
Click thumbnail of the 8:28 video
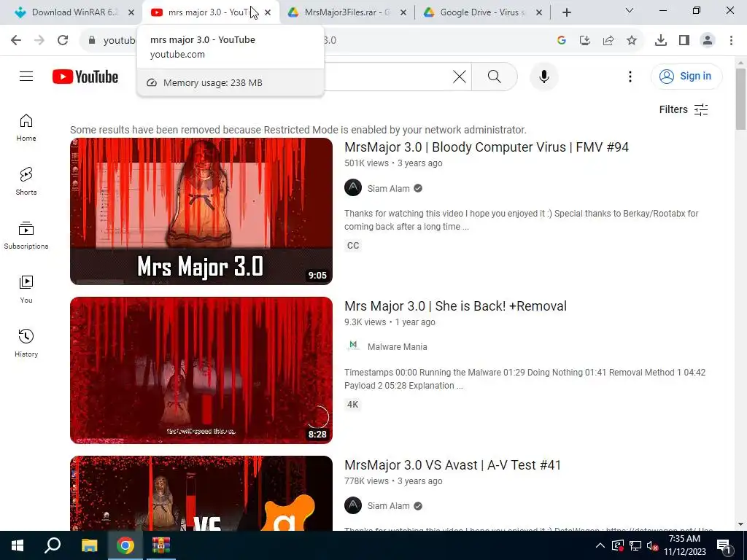coord(201,370)
